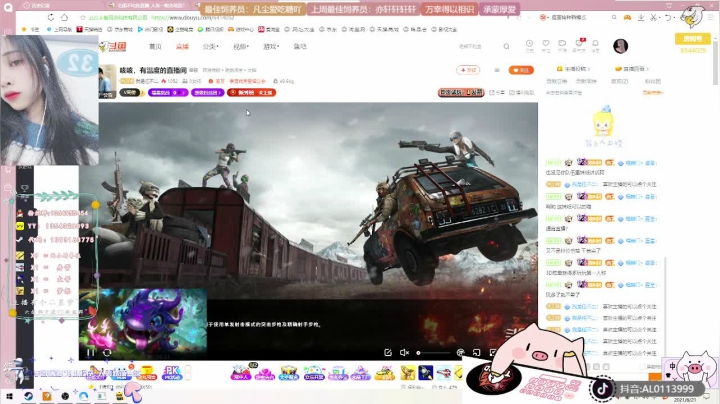Open the 首页 home tab
Viewport: 720px width, 404px height.
pyautogui.click(x=155, y=46)
